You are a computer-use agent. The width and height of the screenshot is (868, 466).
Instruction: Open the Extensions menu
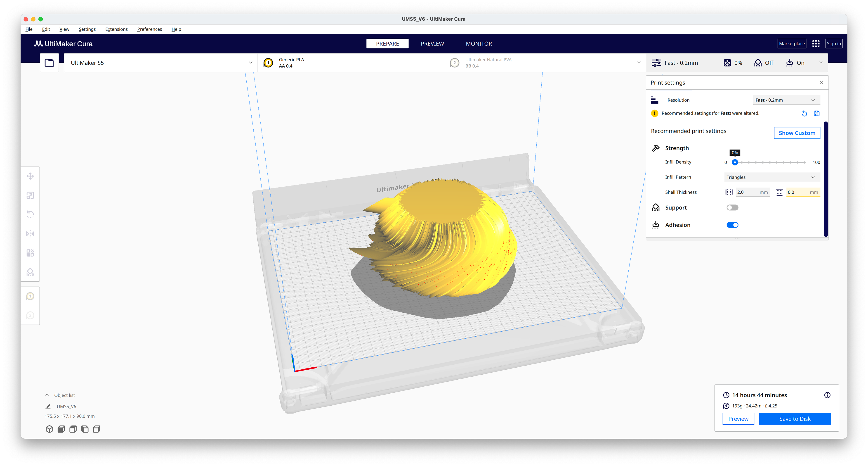(116, 29)
